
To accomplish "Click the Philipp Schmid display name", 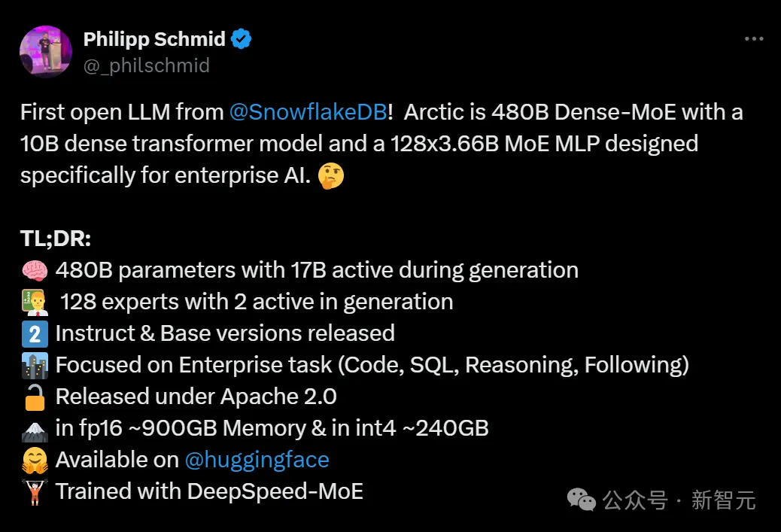I will pos(154,39).
